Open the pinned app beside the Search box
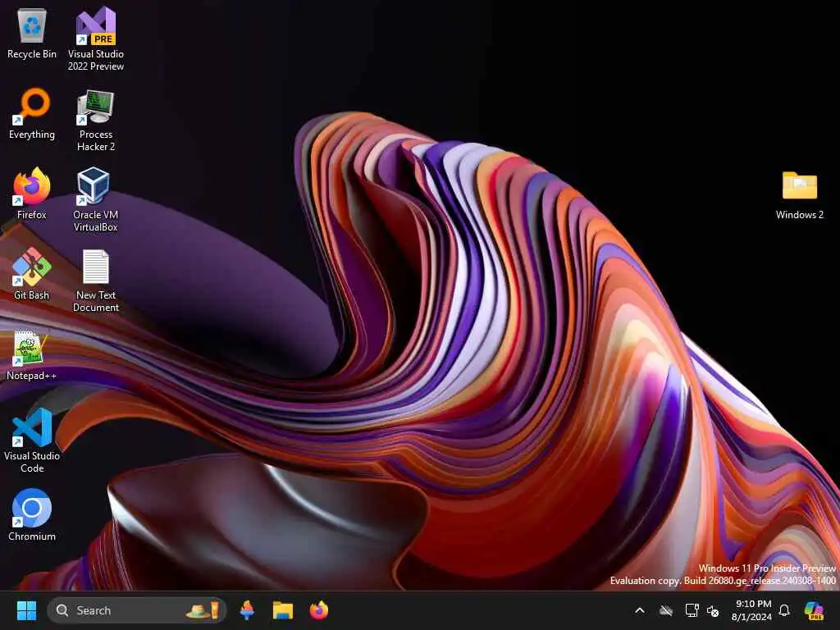The height and width of the screenshot is (630, 840). 247,610
